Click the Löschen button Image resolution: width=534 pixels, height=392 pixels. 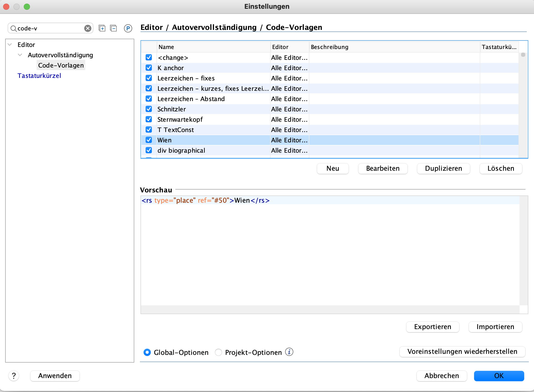pos(501,168)
